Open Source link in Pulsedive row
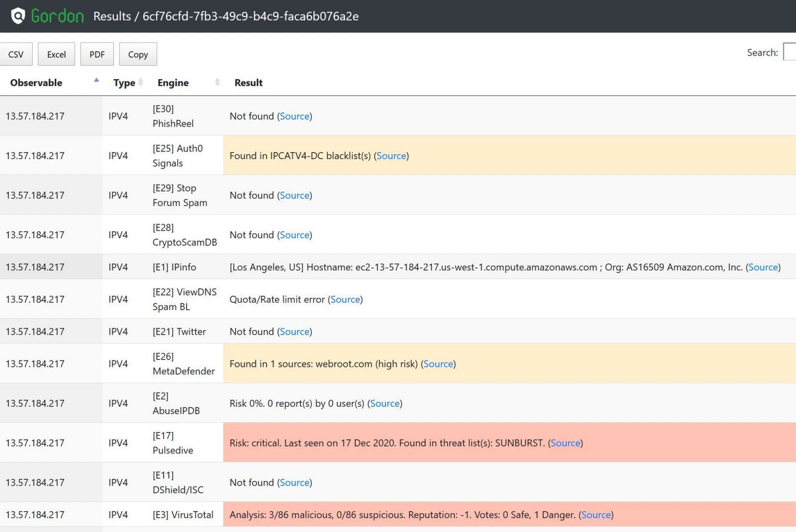 [566, 443]
